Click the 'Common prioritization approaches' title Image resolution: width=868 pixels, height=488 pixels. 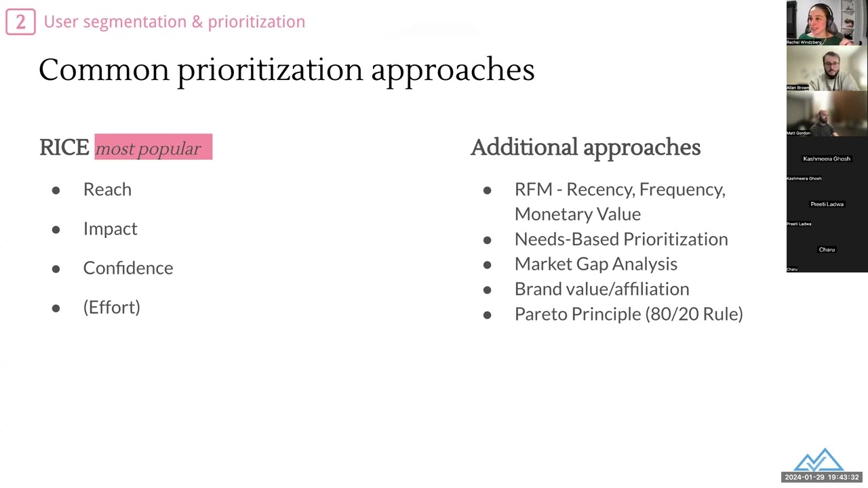(x=287, y=70)
